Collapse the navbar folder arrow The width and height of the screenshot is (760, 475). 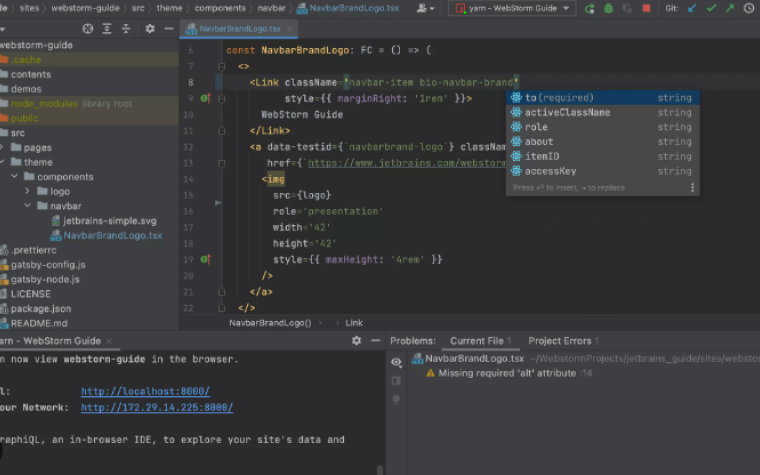pyautogui.click(x=27, y=206)
